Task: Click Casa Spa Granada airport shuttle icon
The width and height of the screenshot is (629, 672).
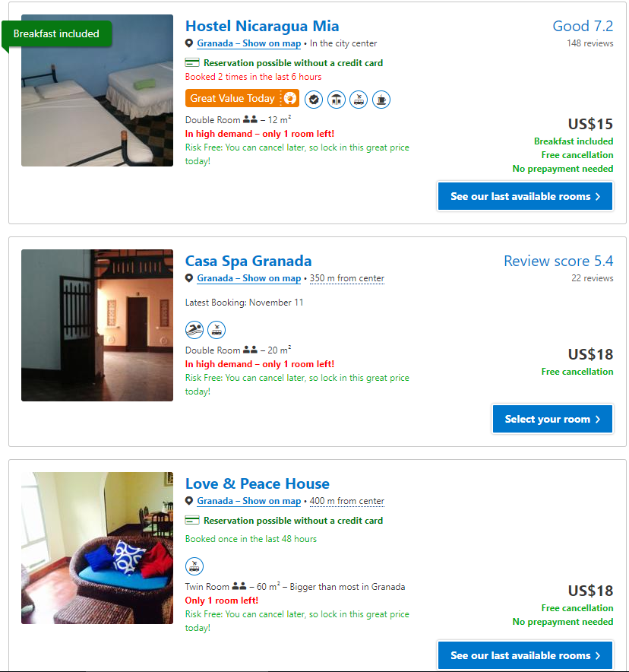Action: (217, 330)
